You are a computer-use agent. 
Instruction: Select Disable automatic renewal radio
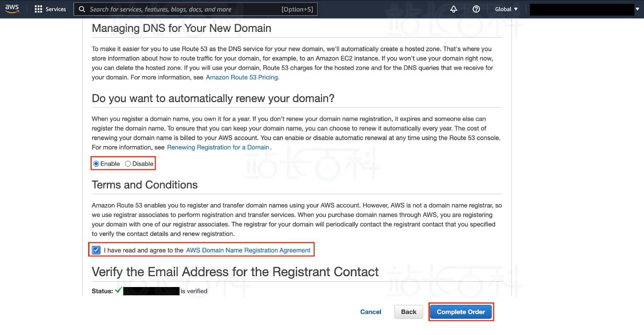[x=128, y=164]
